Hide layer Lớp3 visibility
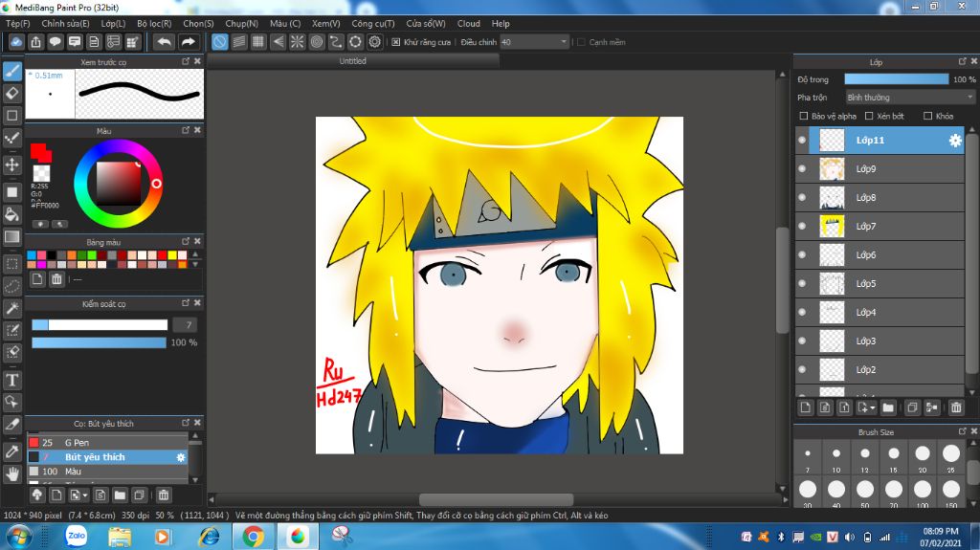 tap(803, 341)
